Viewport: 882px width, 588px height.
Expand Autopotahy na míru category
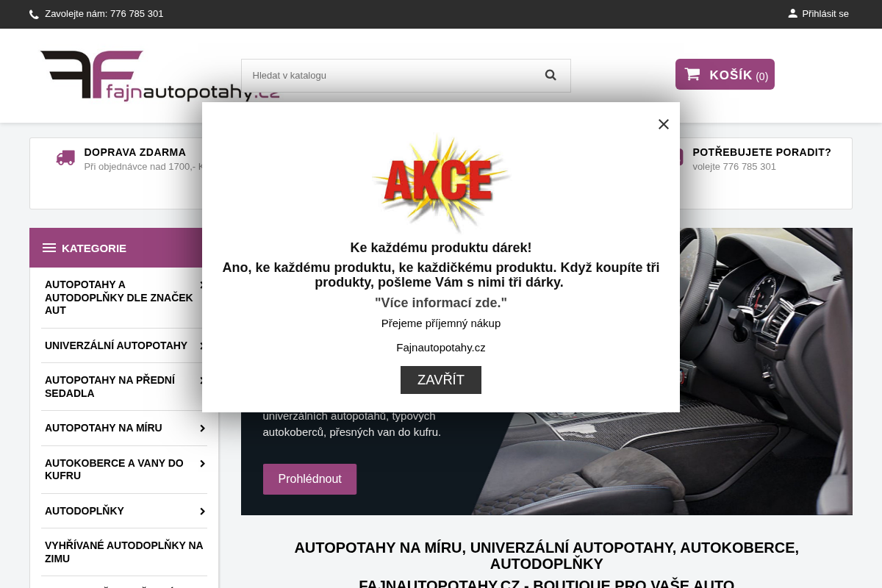202,428
